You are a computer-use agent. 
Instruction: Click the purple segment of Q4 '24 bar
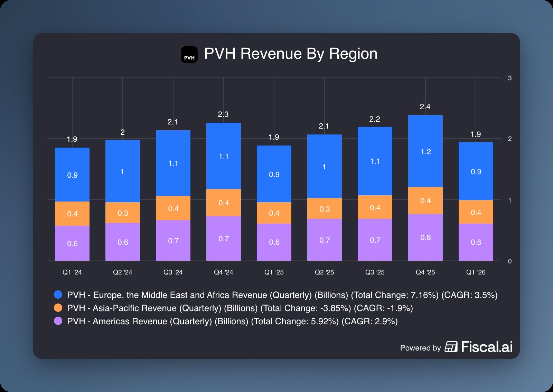(224, 239)
